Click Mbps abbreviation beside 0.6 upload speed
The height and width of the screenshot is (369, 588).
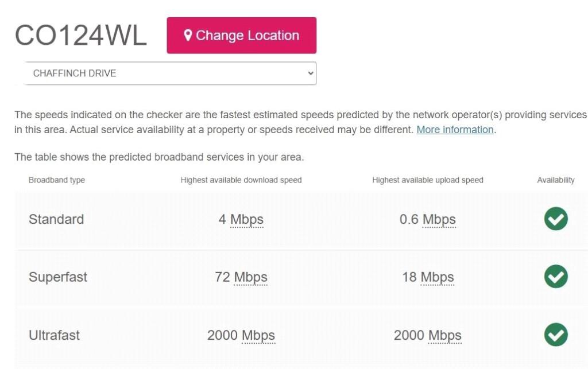tap(439, 219)
